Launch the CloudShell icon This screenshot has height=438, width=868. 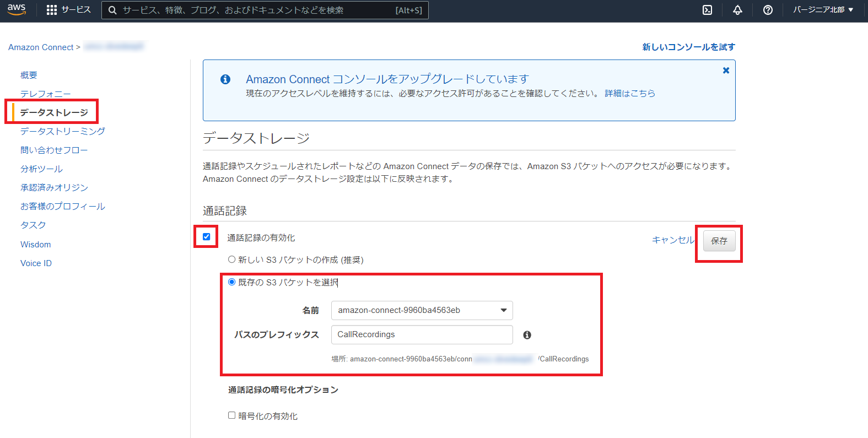point(707,10)
